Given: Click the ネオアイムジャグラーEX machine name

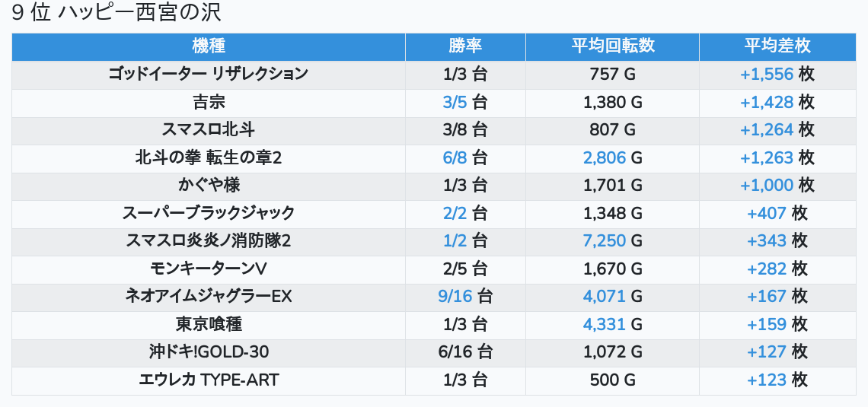Looking at the screenshot, I should coord(209,296).
